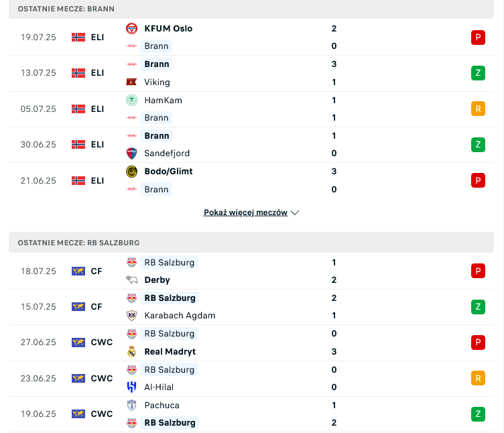
Task: Select the Real Madryt club crest
Action: pos(131,351)
